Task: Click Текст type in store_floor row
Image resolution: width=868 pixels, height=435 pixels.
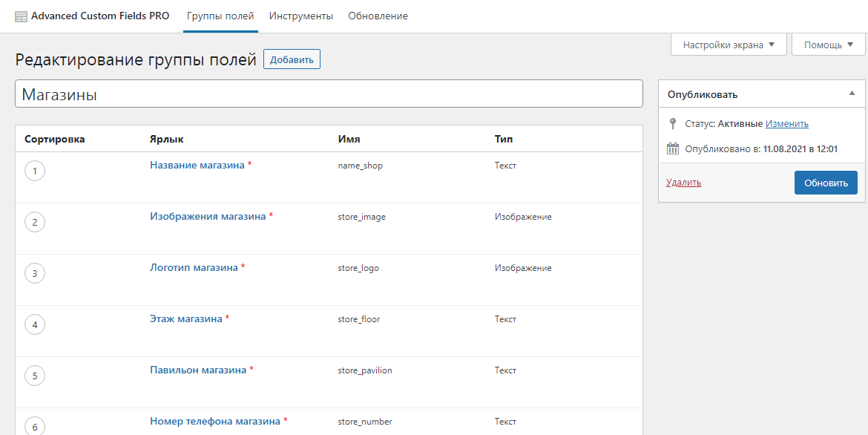Action: (505, 319)
